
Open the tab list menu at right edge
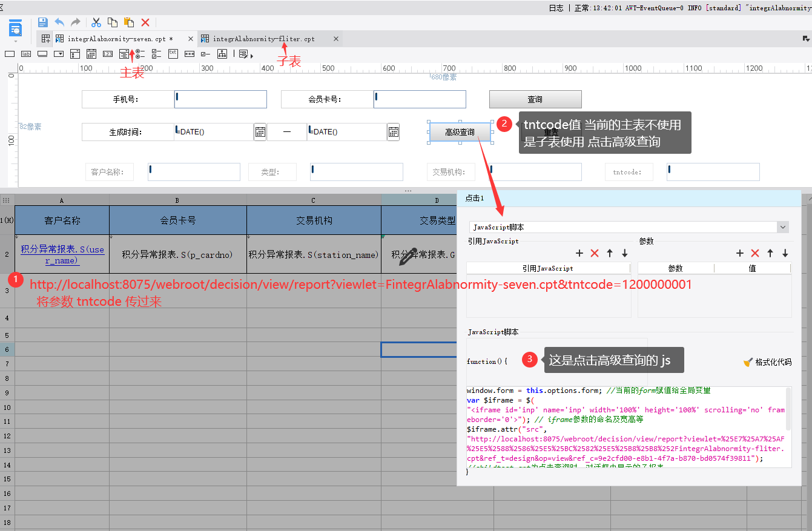(806, 38)
